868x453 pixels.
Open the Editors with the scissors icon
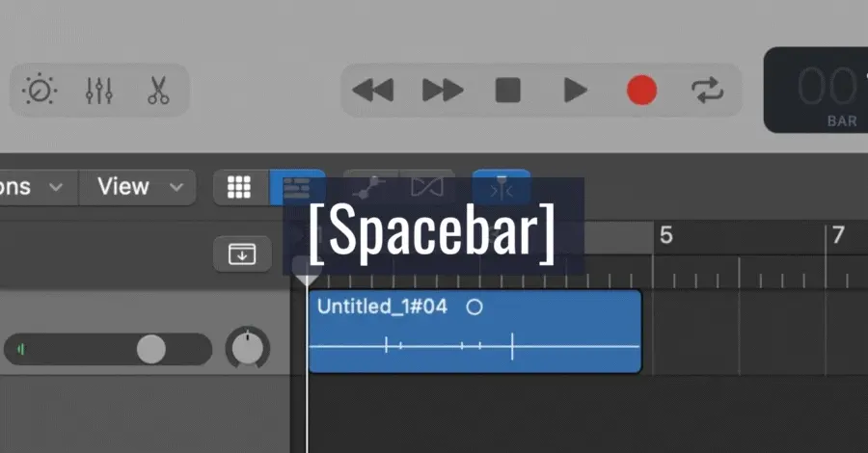coord(158,91)
